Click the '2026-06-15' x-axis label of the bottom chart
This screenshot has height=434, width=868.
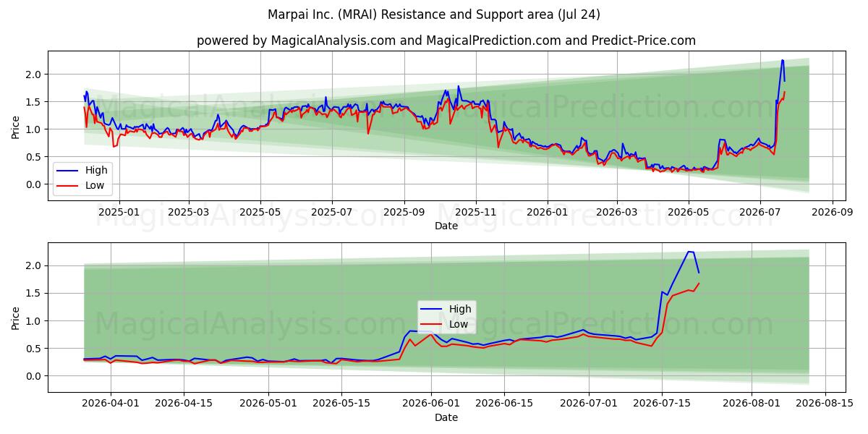coord(505,404)
